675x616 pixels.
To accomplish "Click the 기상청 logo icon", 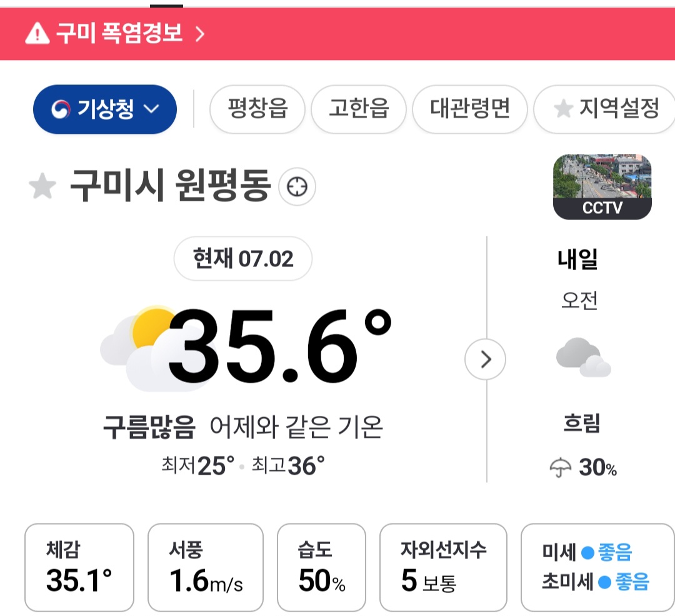I will point(61,109).
